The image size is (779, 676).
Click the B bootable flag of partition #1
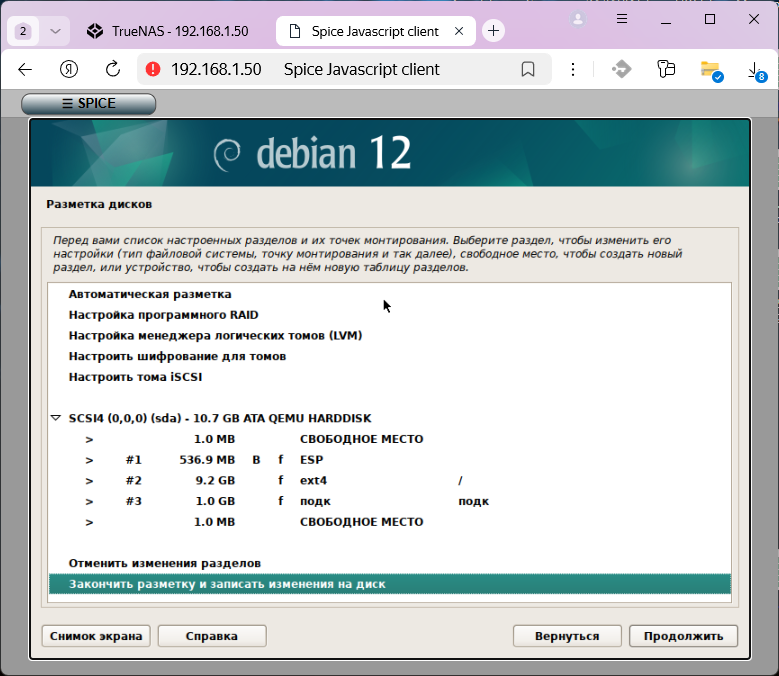point(256,460)
